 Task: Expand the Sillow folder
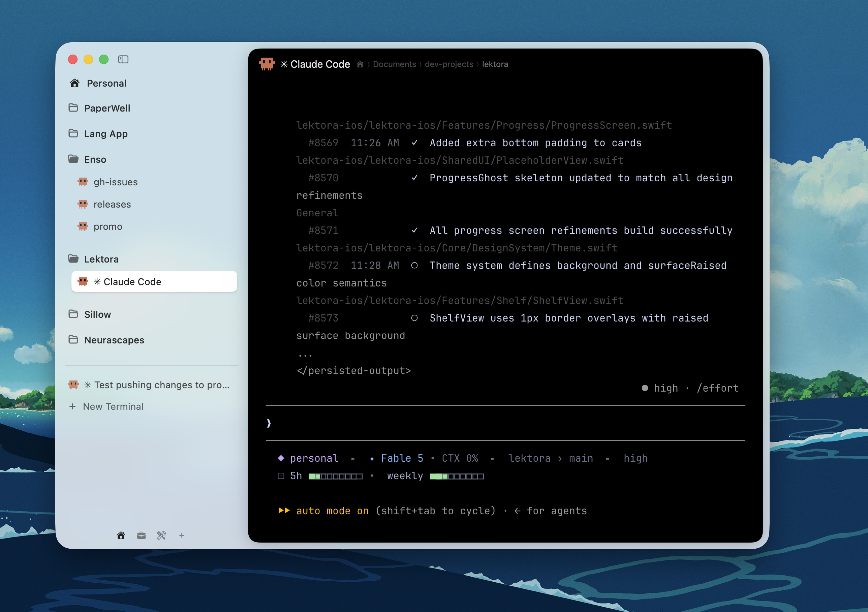click(90, 314)
